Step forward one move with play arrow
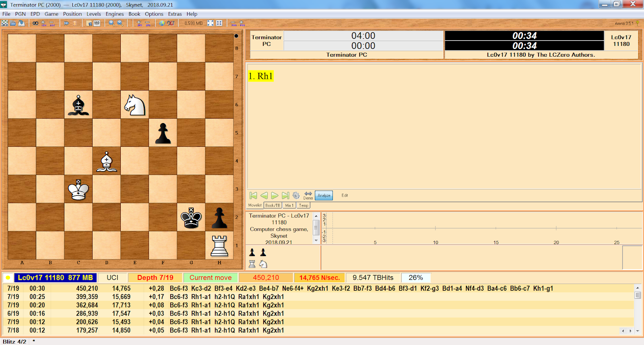 tap(275, 195)
